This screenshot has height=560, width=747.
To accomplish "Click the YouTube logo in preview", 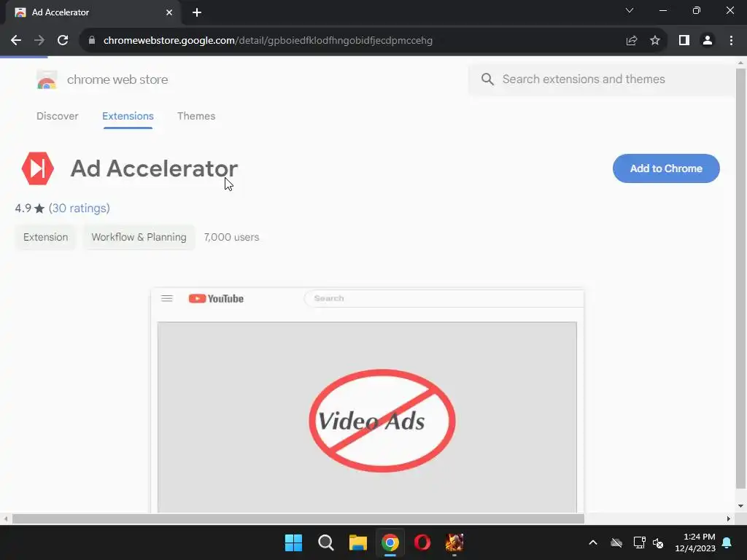I will click(x=216, y=298).
